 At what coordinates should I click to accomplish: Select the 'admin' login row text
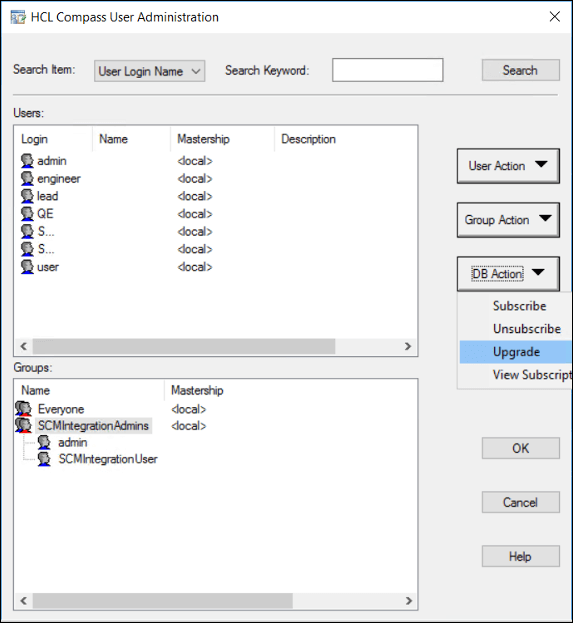(x=52, y=161)
